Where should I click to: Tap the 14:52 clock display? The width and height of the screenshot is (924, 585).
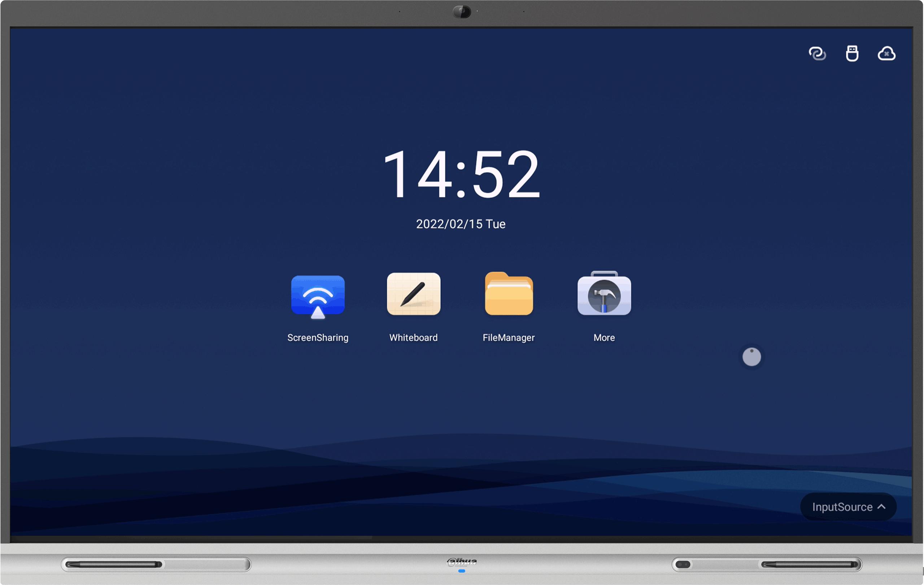pos(461,175)
